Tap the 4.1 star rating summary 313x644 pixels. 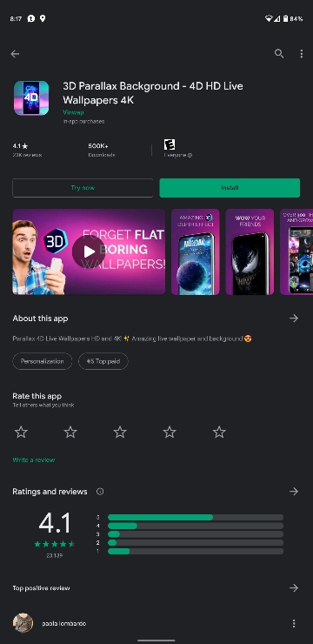point(27,150)
